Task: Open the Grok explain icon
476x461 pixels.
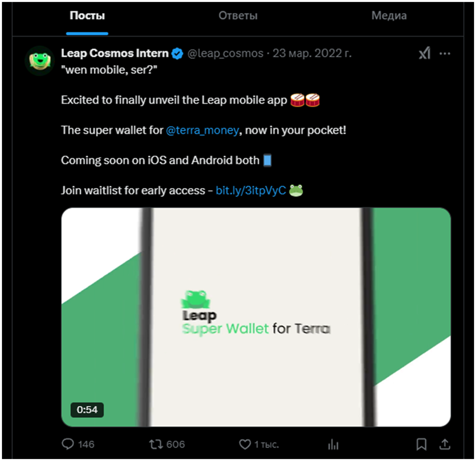Action: 425,53
